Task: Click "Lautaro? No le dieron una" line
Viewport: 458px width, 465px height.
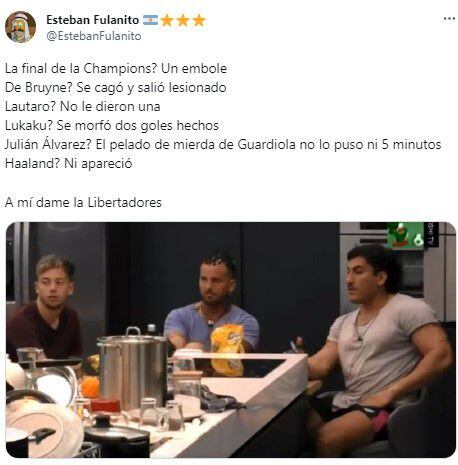Action: tap(83, 107)
